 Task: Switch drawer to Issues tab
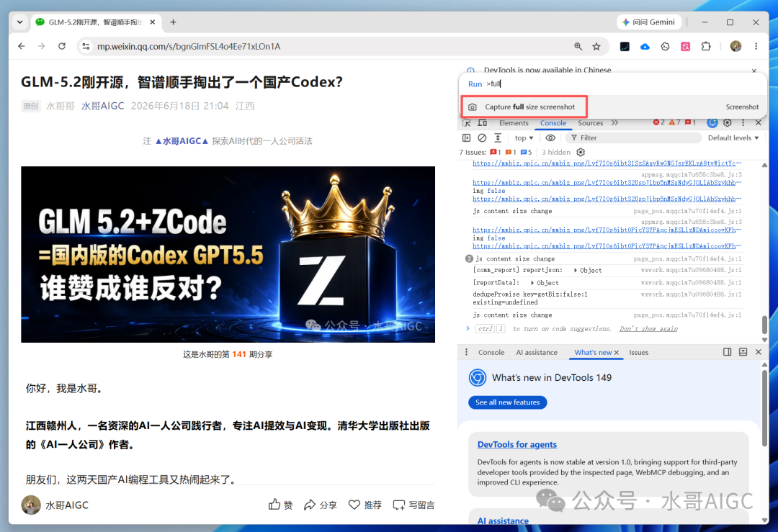(x=638, y=353)
